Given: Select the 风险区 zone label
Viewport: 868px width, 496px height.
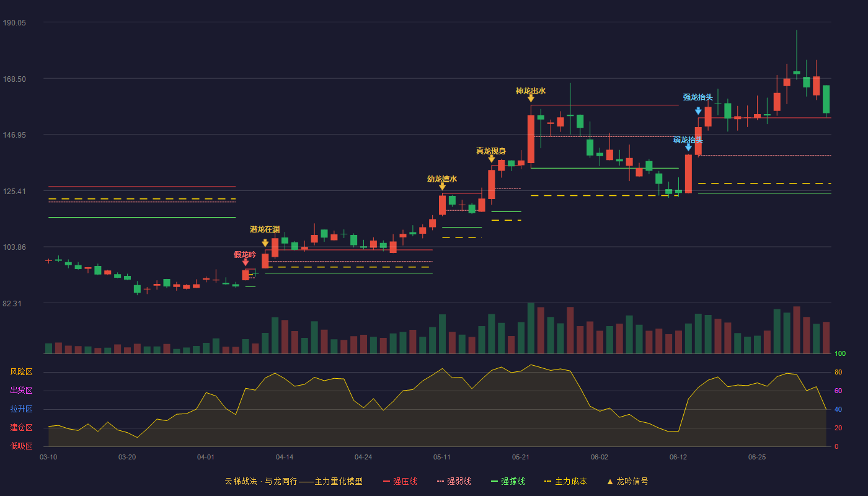Looking at the screenshot, I should (x=21, y=372).
